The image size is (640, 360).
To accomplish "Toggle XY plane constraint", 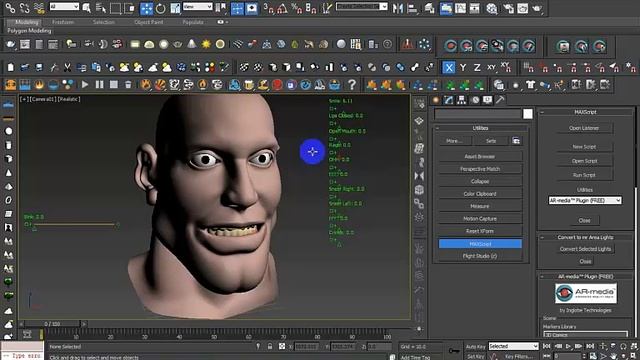I will tap(491, 67).
